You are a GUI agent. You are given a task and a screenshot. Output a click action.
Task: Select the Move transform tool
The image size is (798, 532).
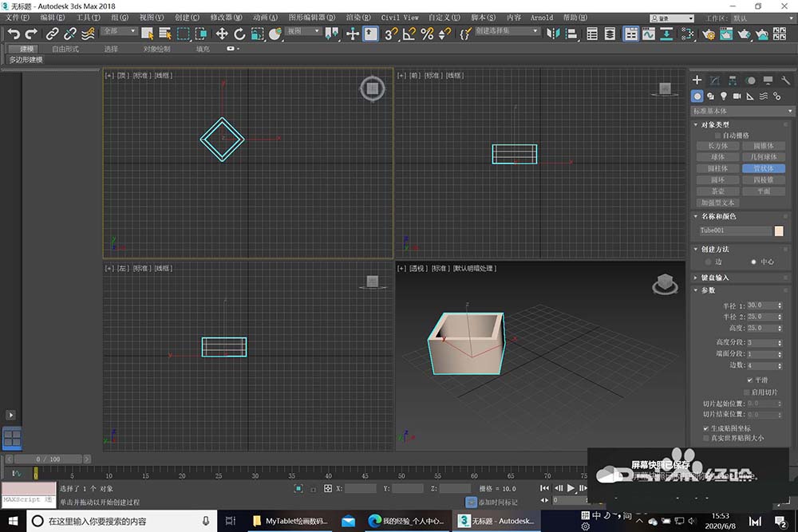click(222, 33)
